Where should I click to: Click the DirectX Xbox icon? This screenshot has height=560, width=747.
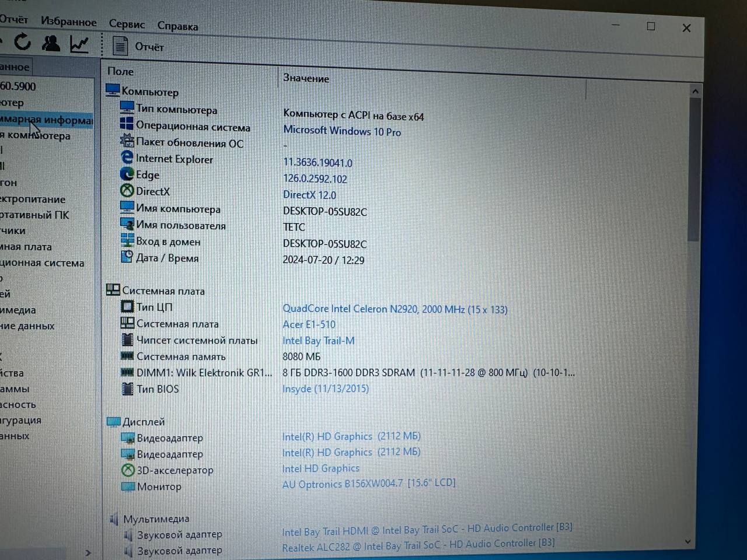127,190
